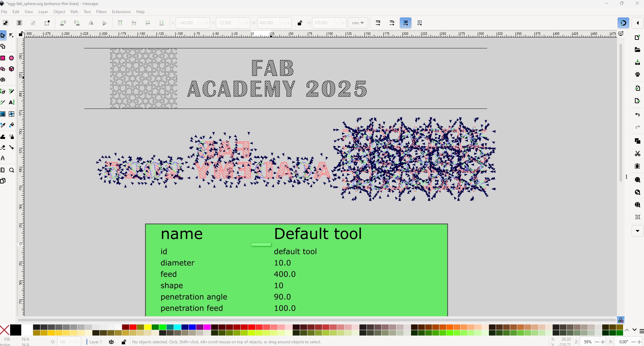The image size is (644, 346).
Task: Lower selection to bottom
Action: [x=162, y=23]
